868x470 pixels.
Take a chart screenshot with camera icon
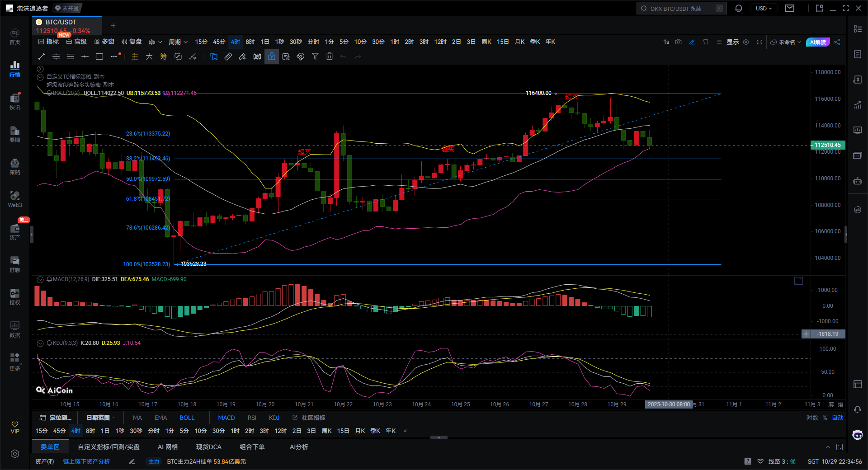coord(678,42)
